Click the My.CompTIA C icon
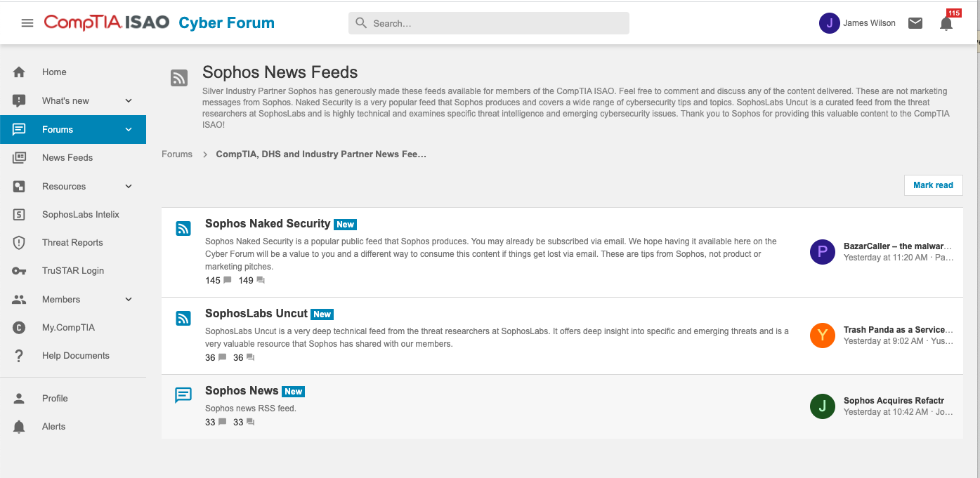The image size is (980, 478). pos(19,328)
